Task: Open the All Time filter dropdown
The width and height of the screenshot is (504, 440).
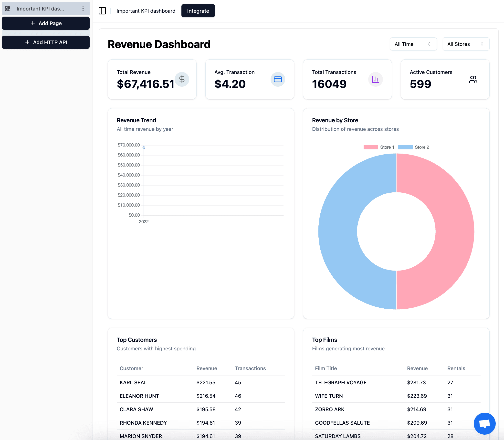Action: [x=413, y=44]
